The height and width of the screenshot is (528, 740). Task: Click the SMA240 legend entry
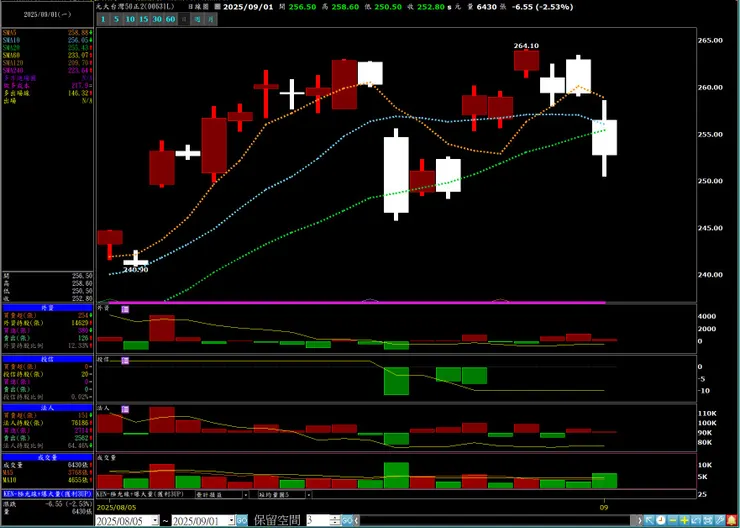pos(47,70)
